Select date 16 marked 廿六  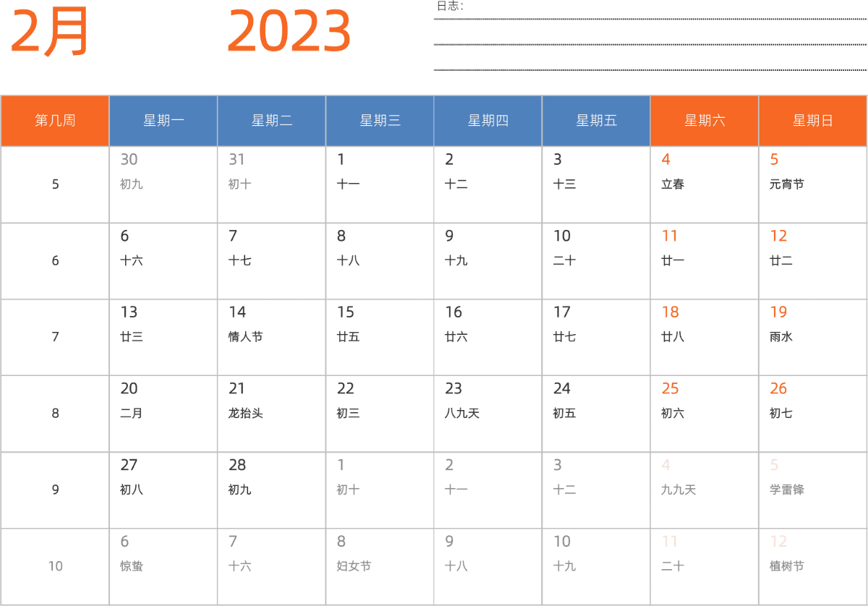pos(488,337)
